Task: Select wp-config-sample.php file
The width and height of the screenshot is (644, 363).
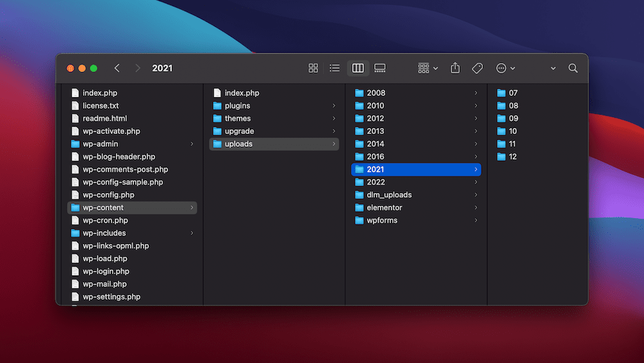Action: pyautogui.click(x=132, y=182)
